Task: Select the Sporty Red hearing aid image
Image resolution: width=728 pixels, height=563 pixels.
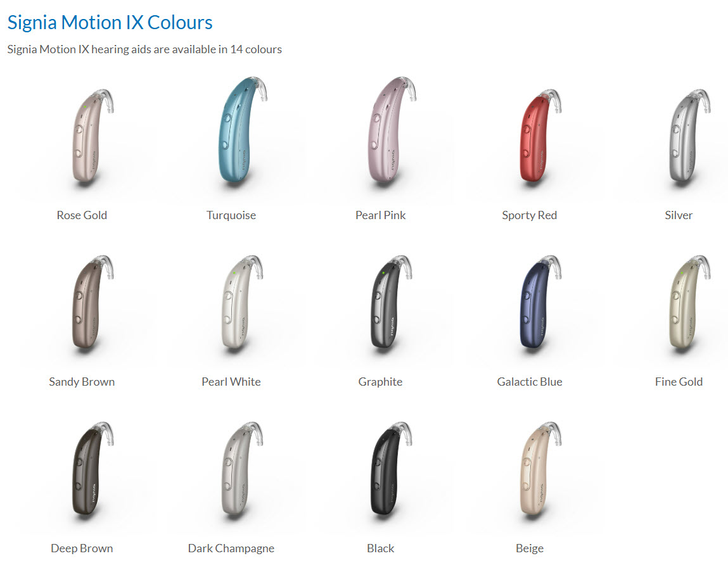Action: coord(540,137)
